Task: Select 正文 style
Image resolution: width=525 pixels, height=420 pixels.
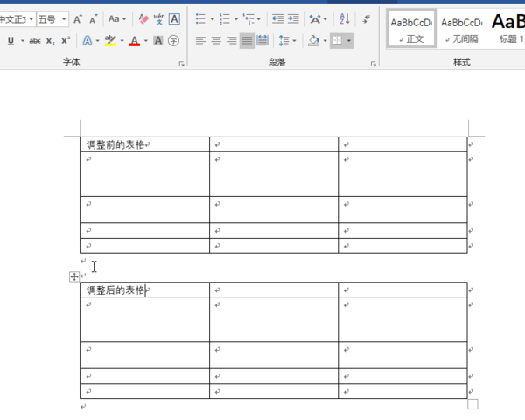Action: [x=411, y=29]
